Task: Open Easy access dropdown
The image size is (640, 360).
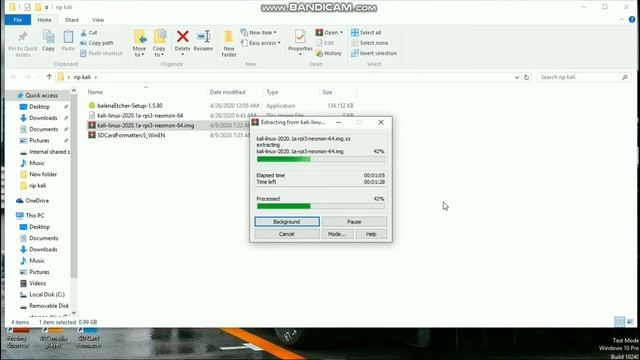Action: pyautogui.click(x=260, y=43)
